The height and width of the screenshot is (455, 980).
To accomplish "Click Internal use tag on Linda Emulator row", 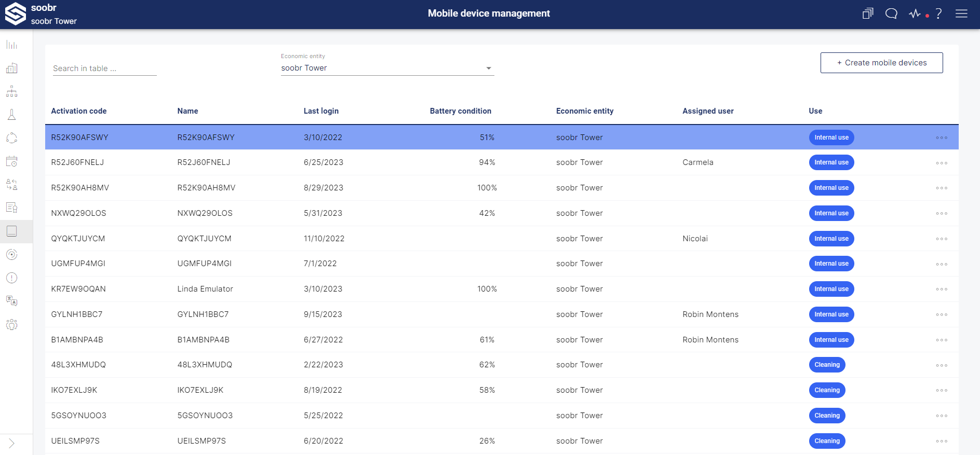I will 831,289.
